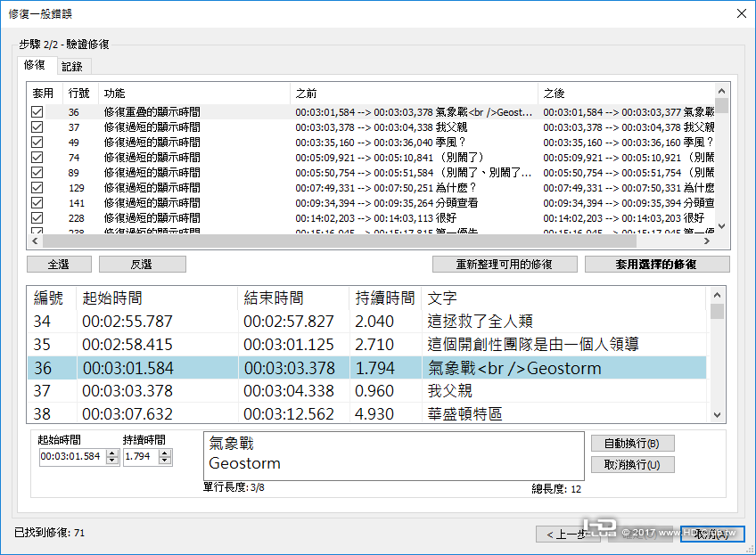Select fix row 修復重疊的顯示時間
Screen dimensions: 756x555
tap(371, 111)
